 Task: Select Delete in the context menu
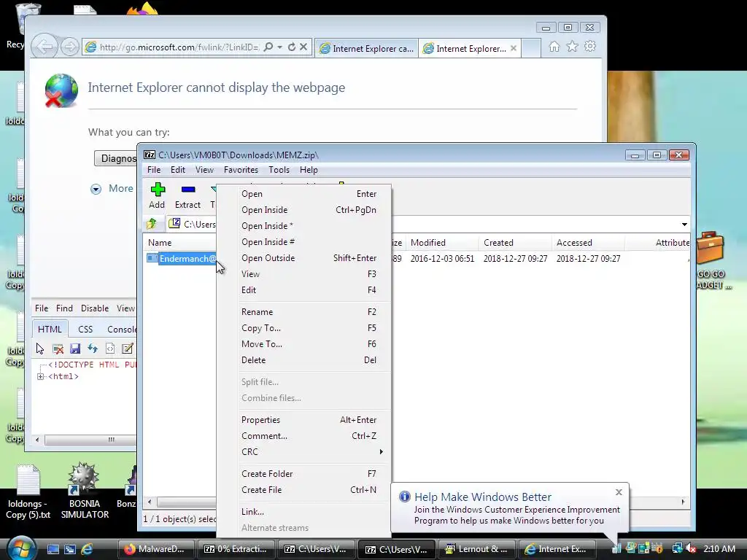(x=303, y=360)
